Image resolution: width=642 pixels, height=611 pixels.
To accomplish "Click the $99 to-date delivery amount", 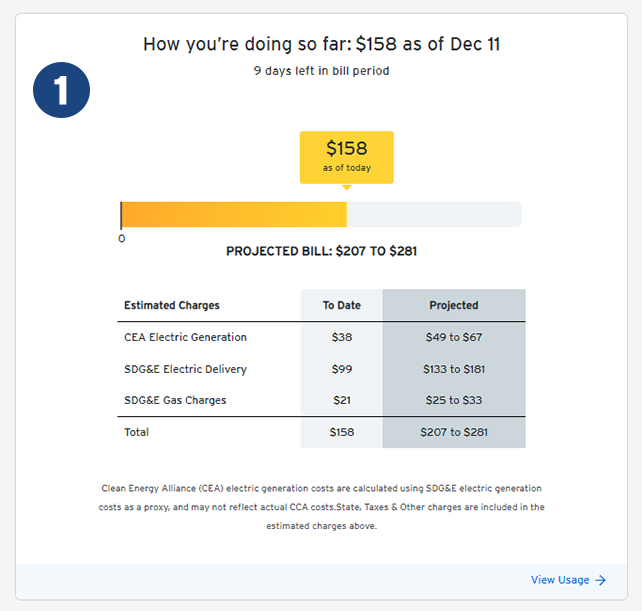I will (341, 369).
